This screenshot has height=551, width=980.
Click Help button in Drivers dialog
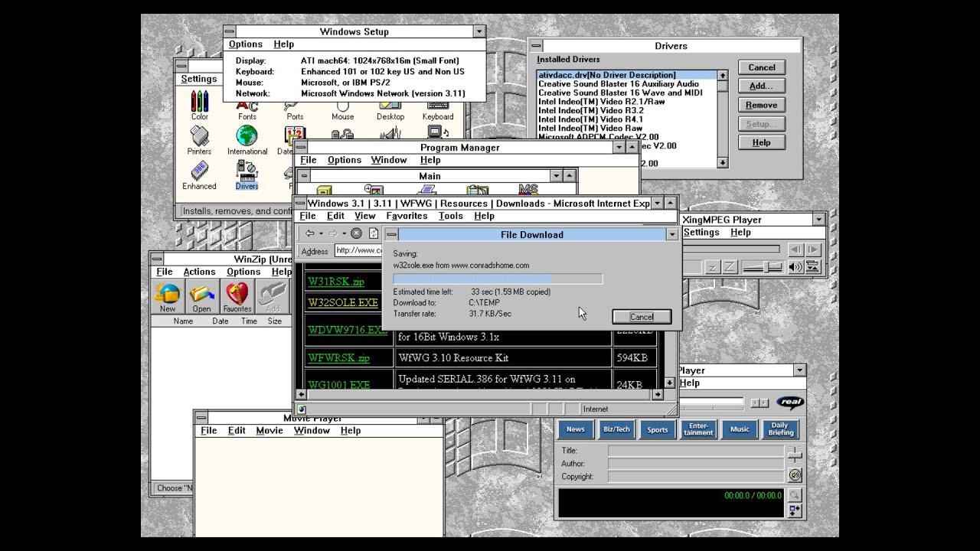click(761, 142)
